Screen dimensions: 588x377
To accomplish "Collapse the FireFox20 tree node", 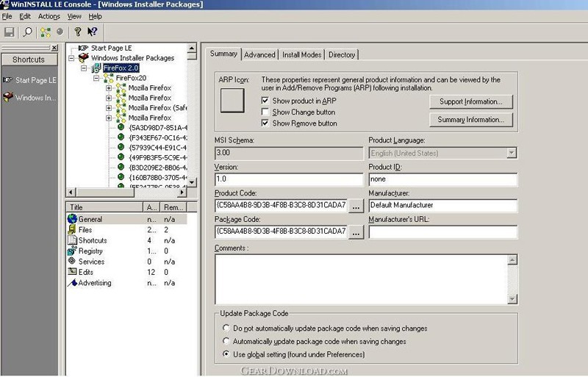I will click(x=96, y=78).
